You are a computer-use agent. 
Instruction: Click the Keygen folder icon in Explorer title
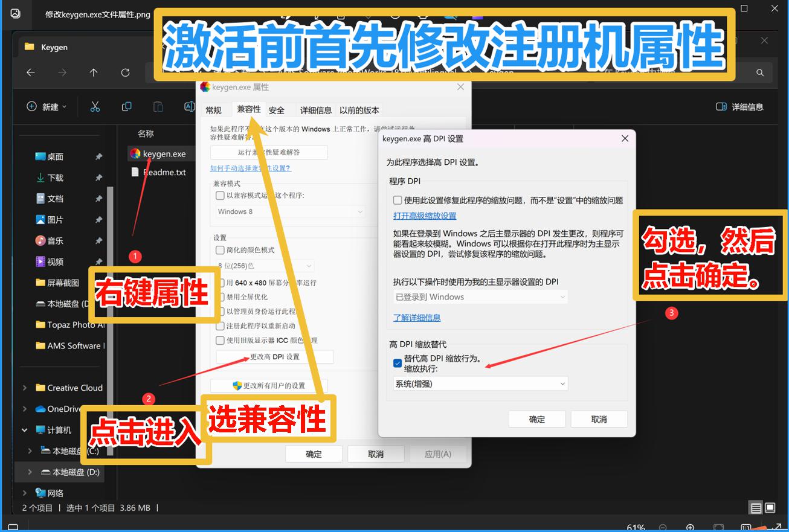(29, 46)
